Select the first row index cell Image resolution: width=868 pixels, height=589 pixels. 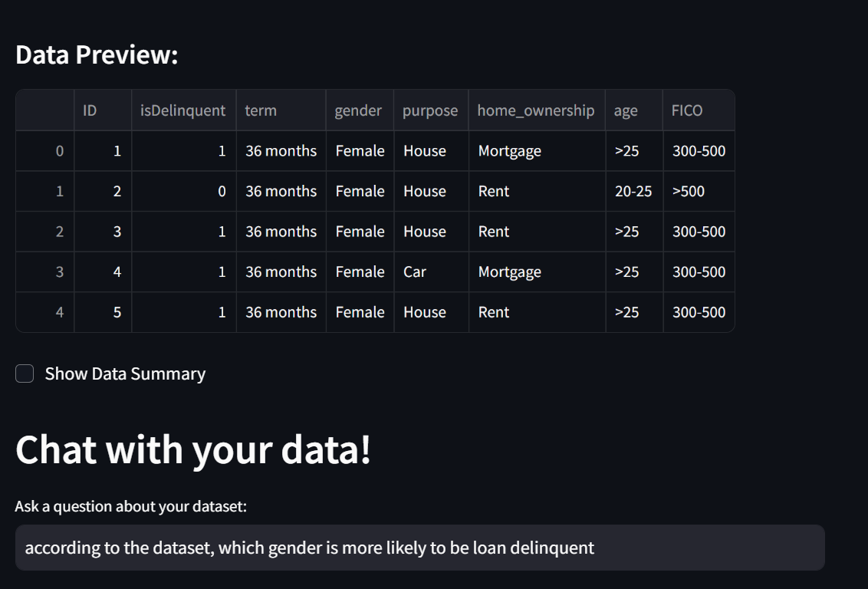click(x=60, y=150)
